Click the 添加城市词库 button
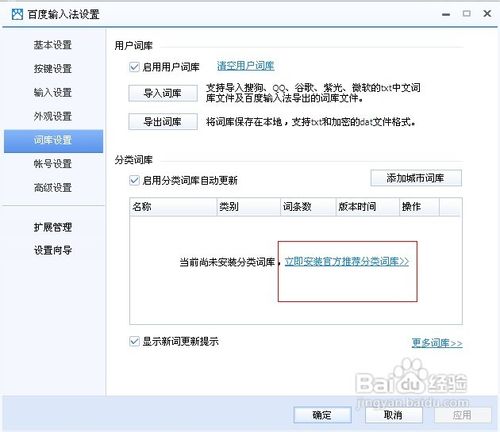The image size is (500, 432). coord(416,178)
